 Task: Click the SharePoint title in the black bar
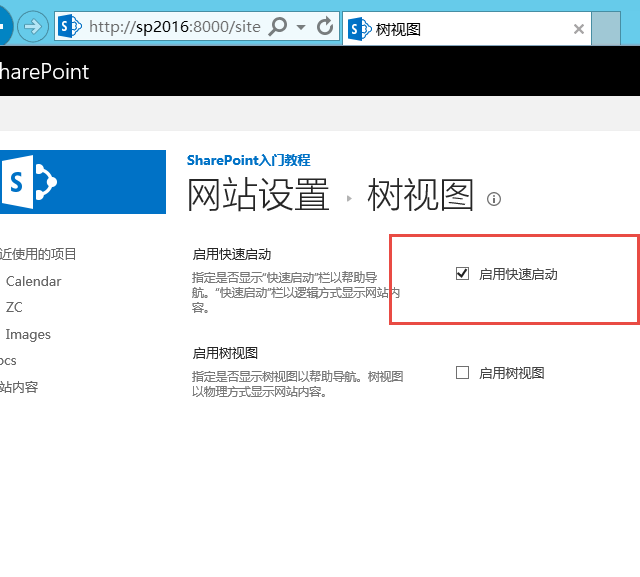coord(44,72)
